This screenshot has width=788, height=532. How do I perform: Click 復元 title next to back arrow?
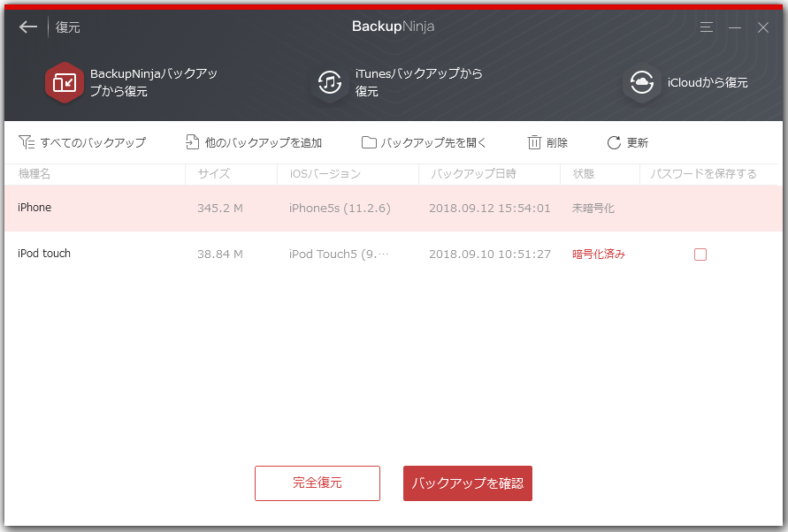point(68,27)
